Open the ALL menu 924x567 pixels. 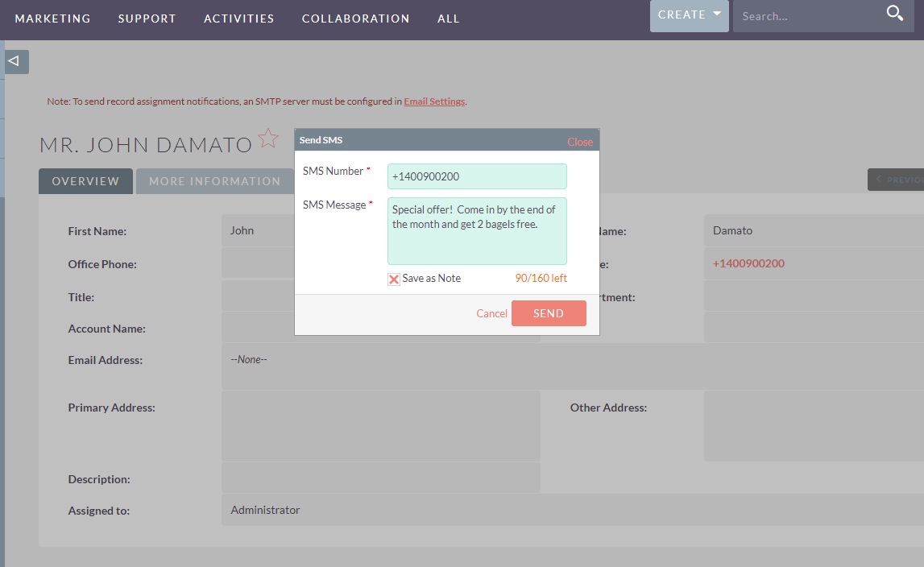click(448, 18)
